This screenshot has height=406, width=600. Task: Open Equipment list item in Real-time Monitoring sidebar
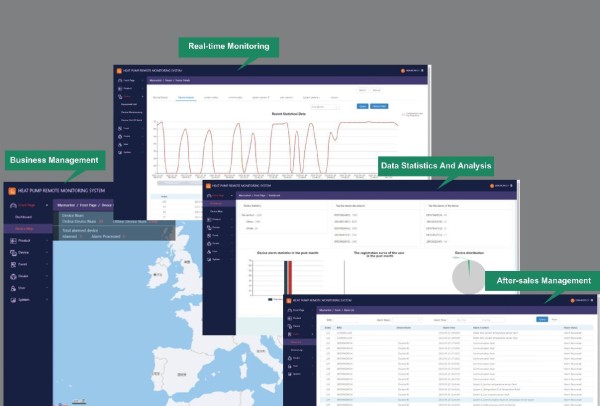click(129, 104)
